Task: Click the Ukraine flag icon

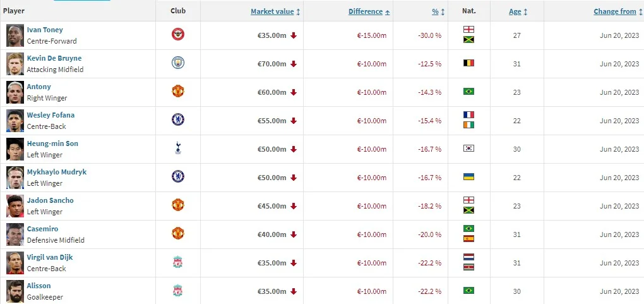Action: pos(468,177)
